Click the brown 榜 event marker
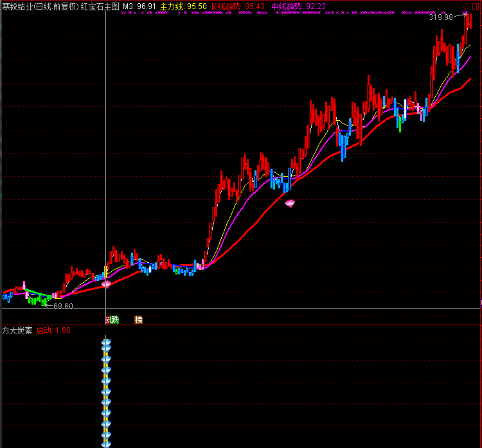This screenshot has width=482, height=448. [138, 319]
